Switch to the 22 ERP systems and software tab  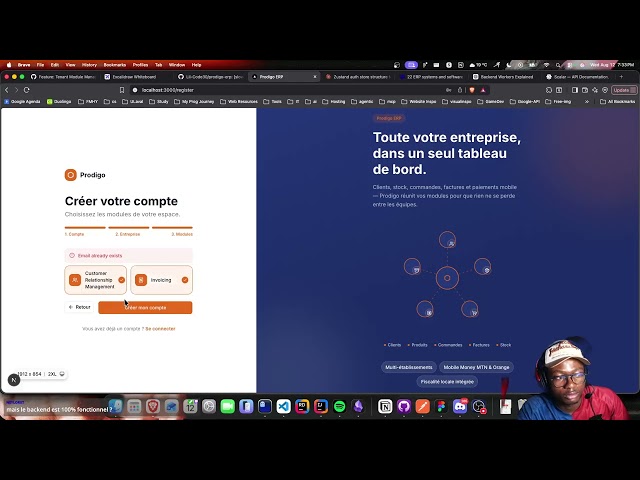pos(431,77)
